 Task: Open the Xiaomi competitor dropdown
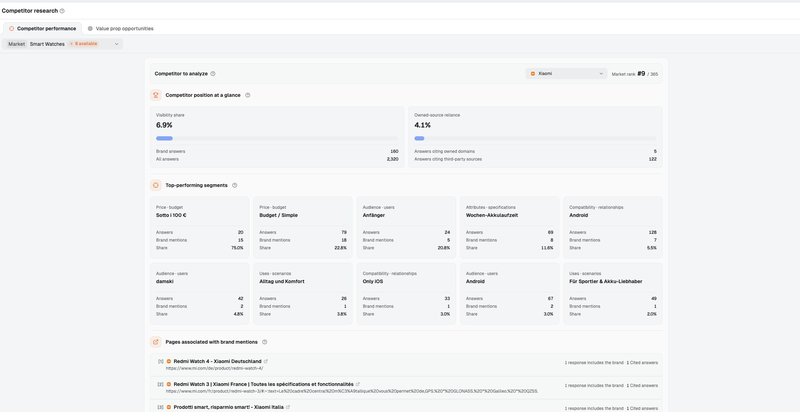point(566,73)
